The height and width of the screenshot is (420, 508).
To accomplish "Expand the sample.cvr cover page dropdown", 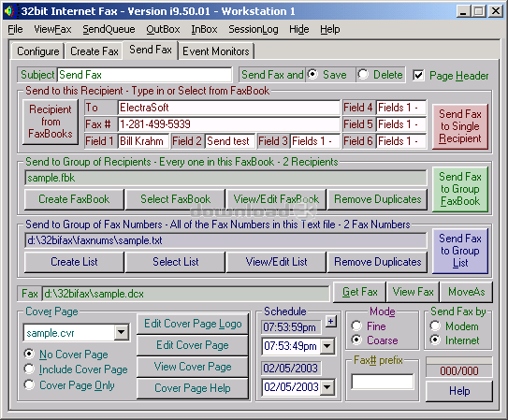I will pos(122,332).
